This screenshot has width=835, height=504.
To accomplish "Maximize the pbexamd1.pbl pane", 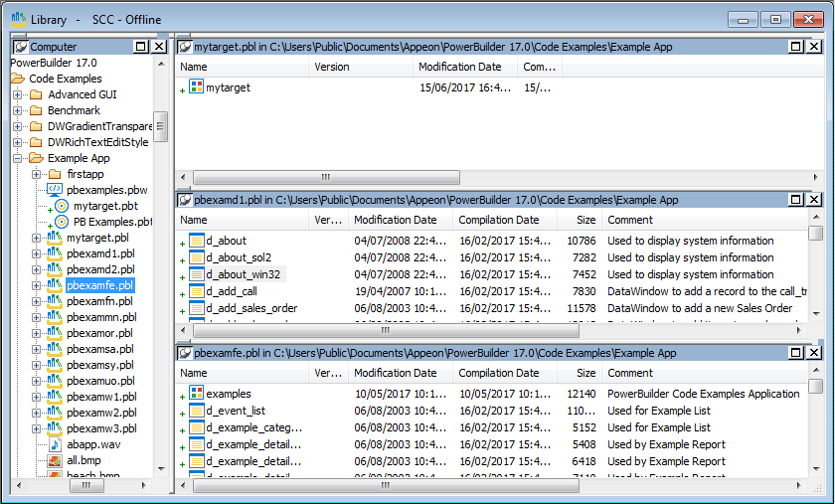I will [797, 200].
